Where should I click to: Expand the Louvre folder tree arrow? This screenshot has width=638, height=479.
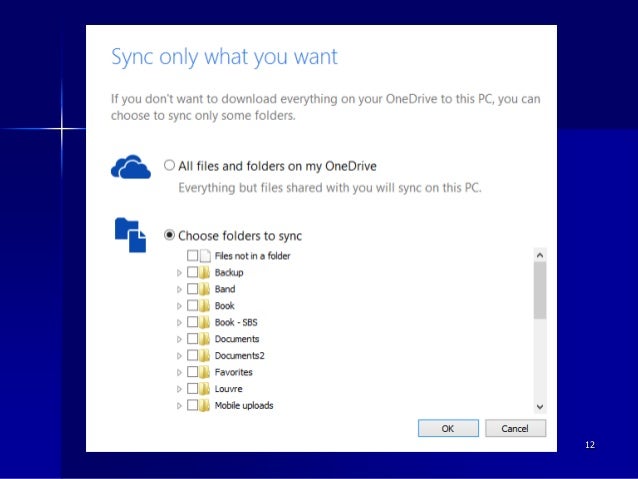(x=179, y=389)
